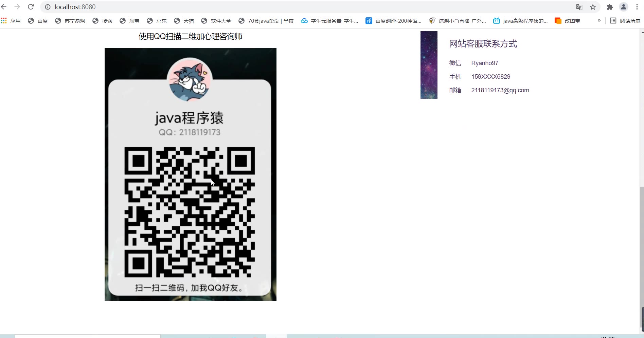Open the Chrome three-dot menu

637,7
